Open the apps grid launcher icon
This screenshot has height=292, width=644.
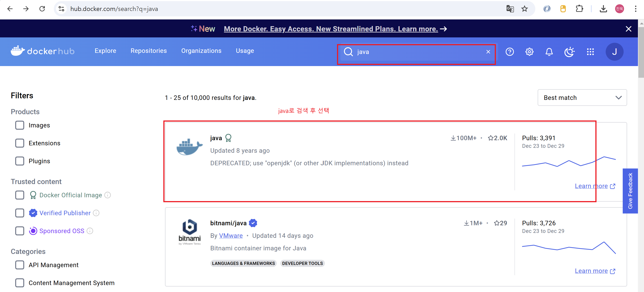click(x=590, y=52)
